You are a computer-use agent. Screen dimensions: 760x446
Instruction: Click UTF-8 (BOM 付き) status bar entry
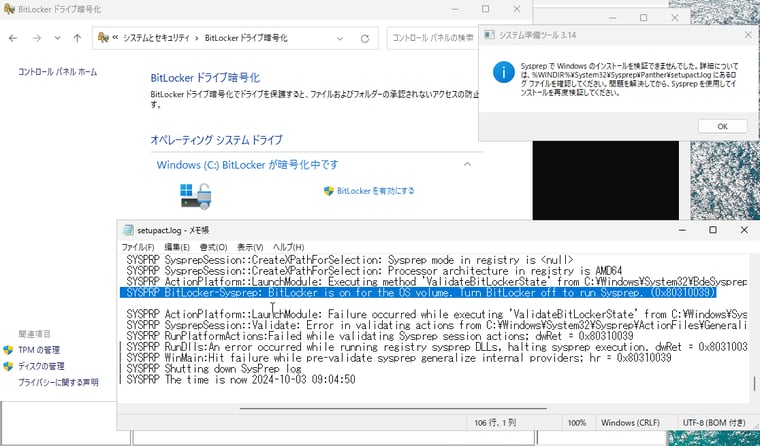pos(714,423)
